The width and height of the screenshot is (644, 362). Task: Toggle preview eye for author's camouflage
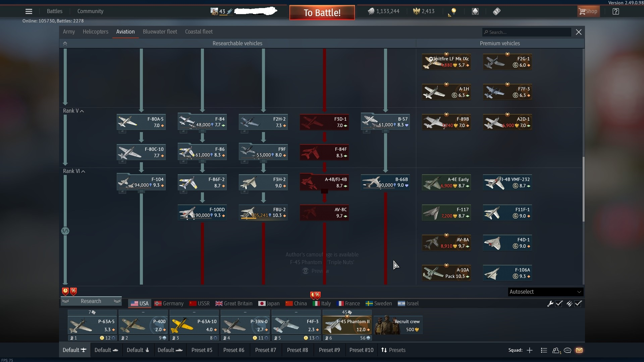(x=306, y=271)
